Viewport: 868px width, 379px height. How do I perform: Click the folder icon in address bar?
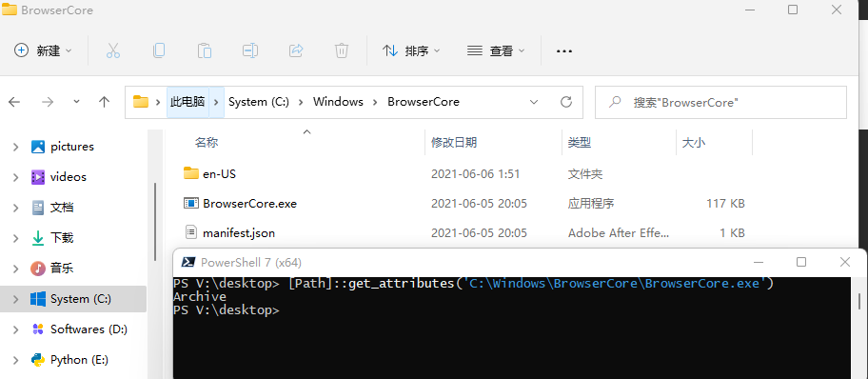click(x=141, y=102)
